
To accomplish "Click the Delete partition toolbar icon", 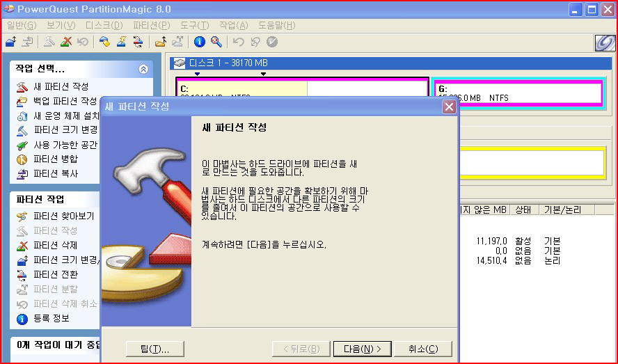I will coord(66,41).
